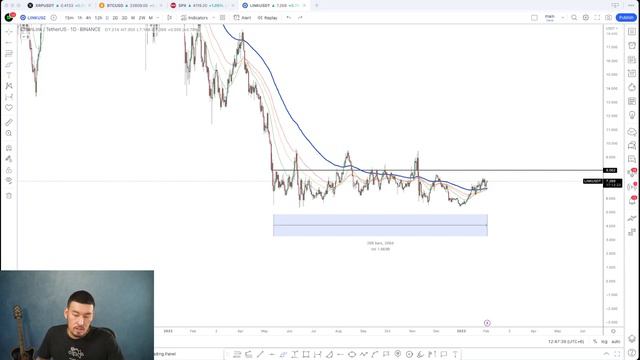Toggle hide all drawings
Screen dimensions: 640x360
pos(9,181)
